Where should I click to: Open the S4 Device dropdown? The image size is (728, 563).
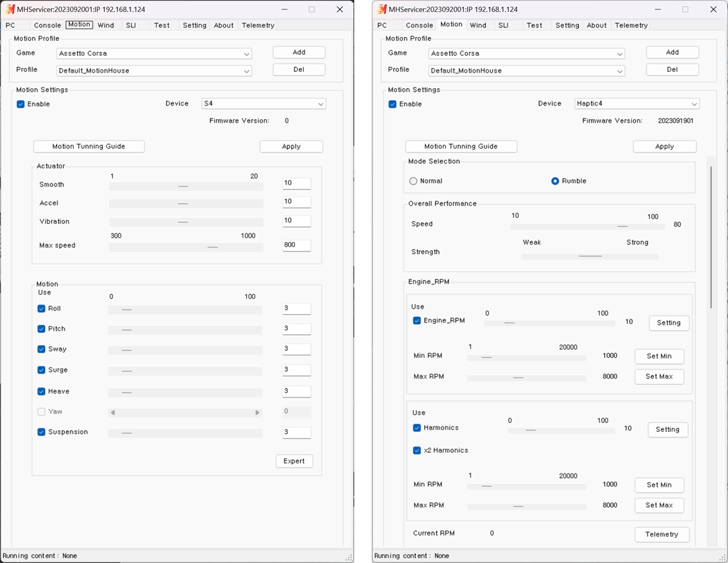point(264,104)
